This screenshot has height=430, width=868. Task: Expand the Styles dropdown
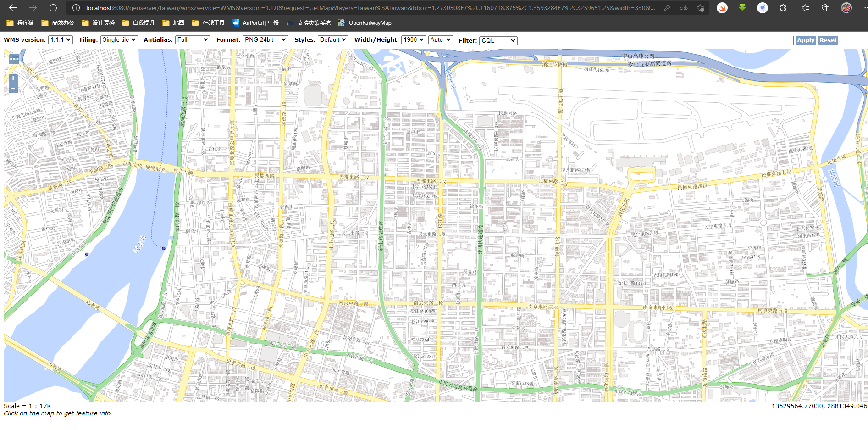click(333, 40)
